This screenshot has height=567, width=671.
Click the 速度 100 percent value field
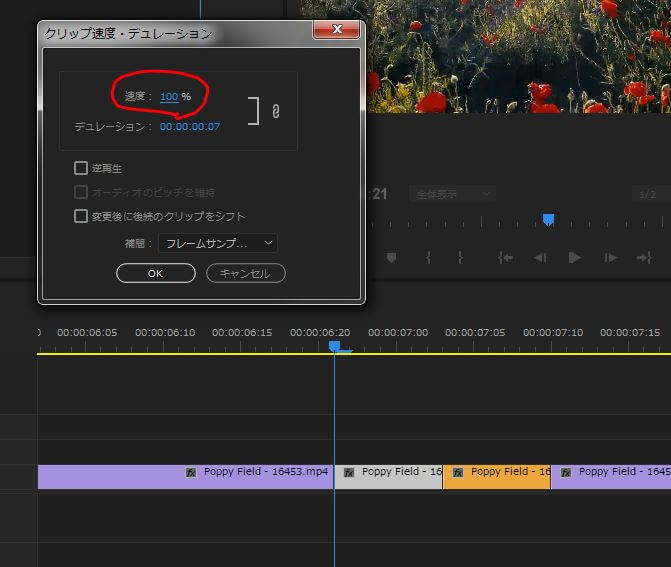(169, 96)
